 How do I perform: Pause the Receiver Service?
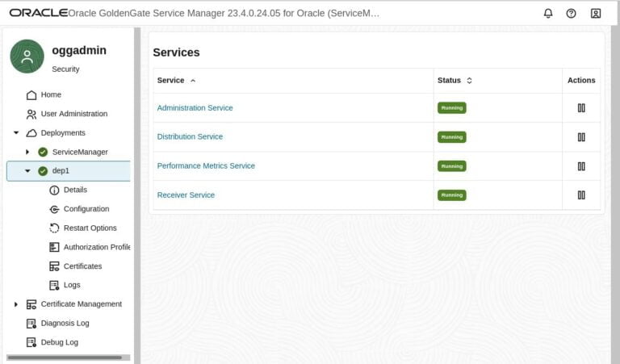coord(581,195)
